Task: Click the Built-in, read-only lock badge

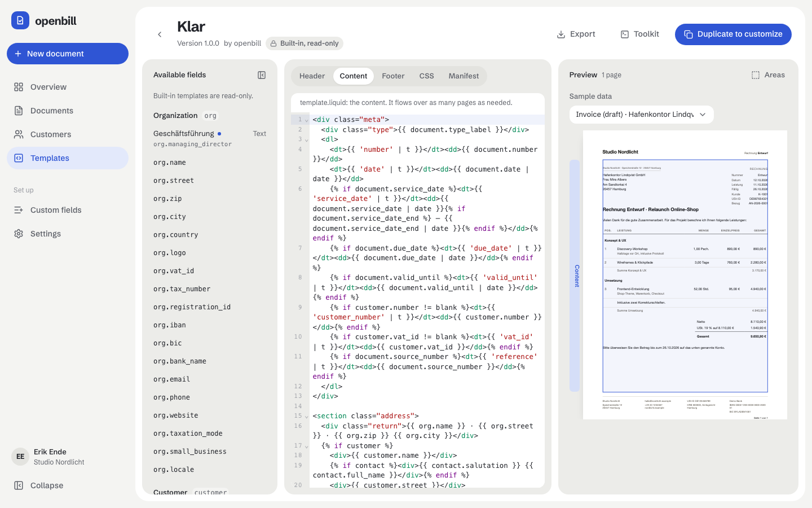Action: [304, 43]
